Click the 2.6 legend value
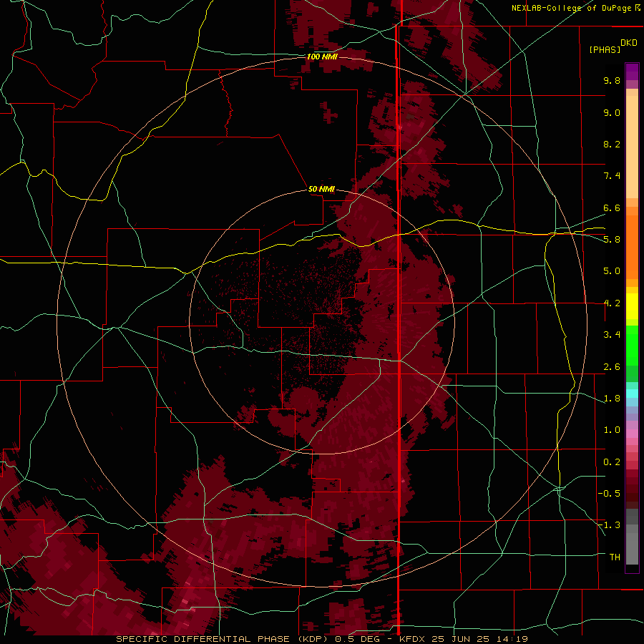This screenshot has width=644, height=644. click(x=612, y=367)
